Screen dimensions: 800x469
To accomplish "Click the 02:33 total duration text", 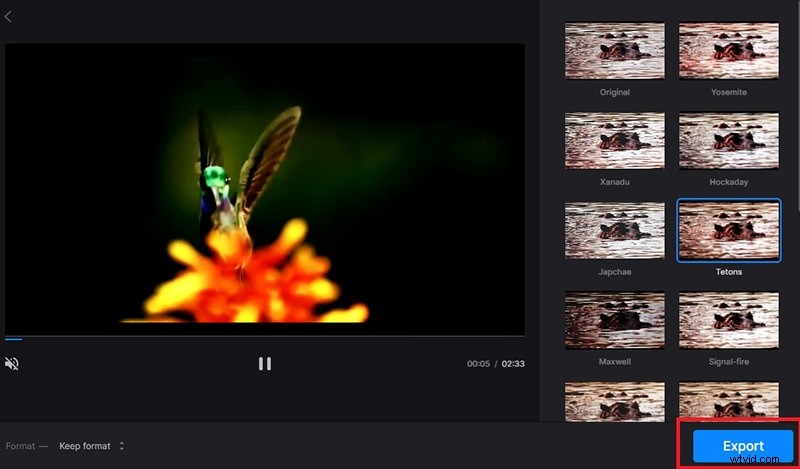I will tap(513, 364).
